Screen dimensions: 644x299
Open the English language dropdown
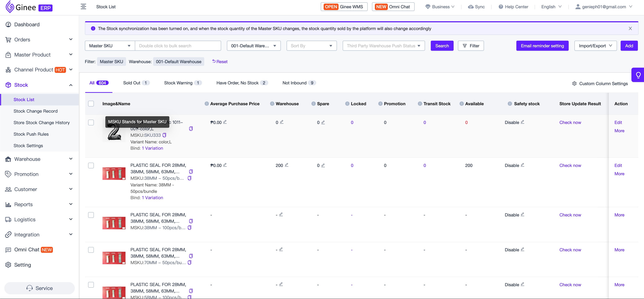tap(551, 7)
